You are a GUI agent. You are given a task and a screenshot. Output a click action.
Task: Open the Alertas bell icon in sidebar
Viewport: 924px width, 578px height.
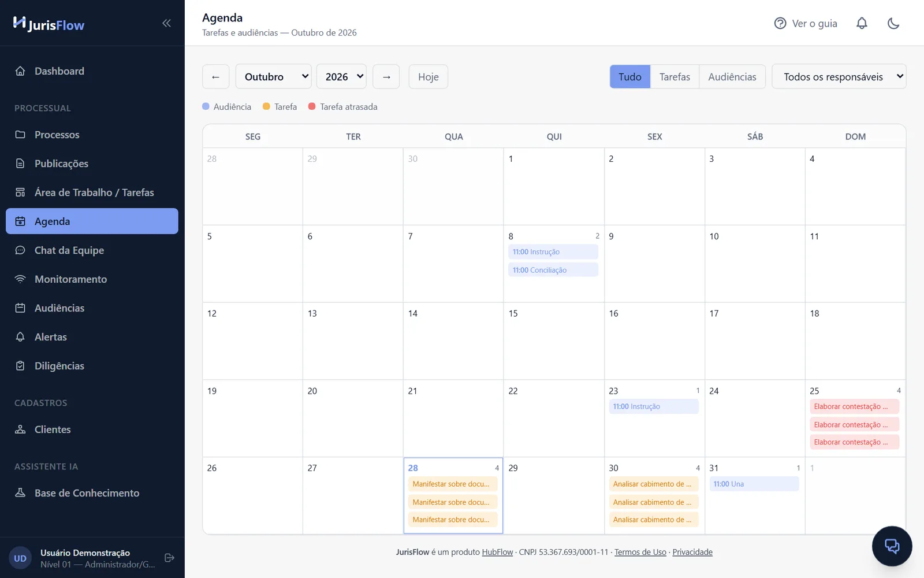(20, 337)
